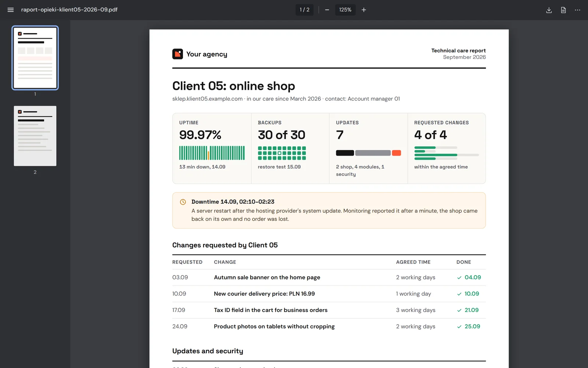Click the Your agency logo icon
Image resolution: width=588 pixels, height=368 pixels.
point(178,54)
